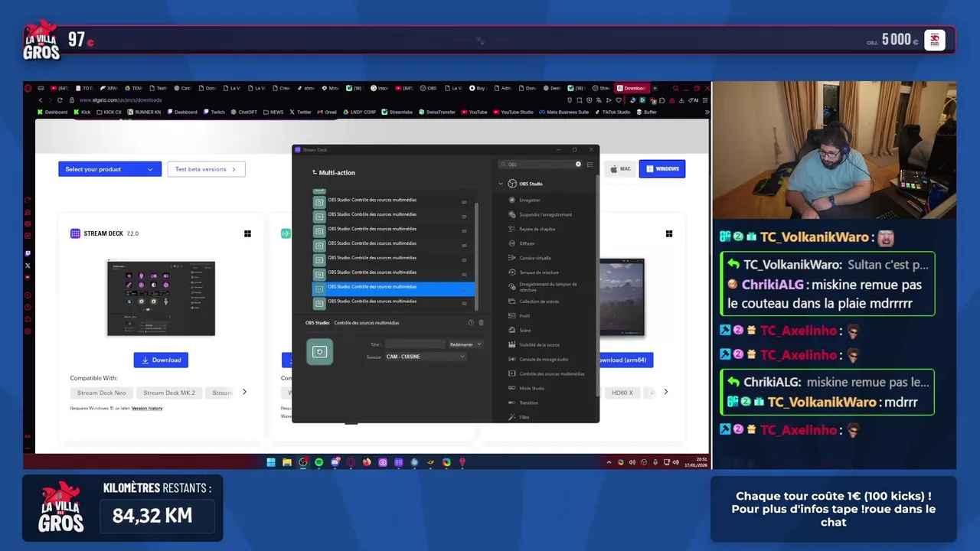This screenshot has height=551, width=980.
Task: Open the Source dropdown showing CAM - CUISINE
Action: (426, 357)
